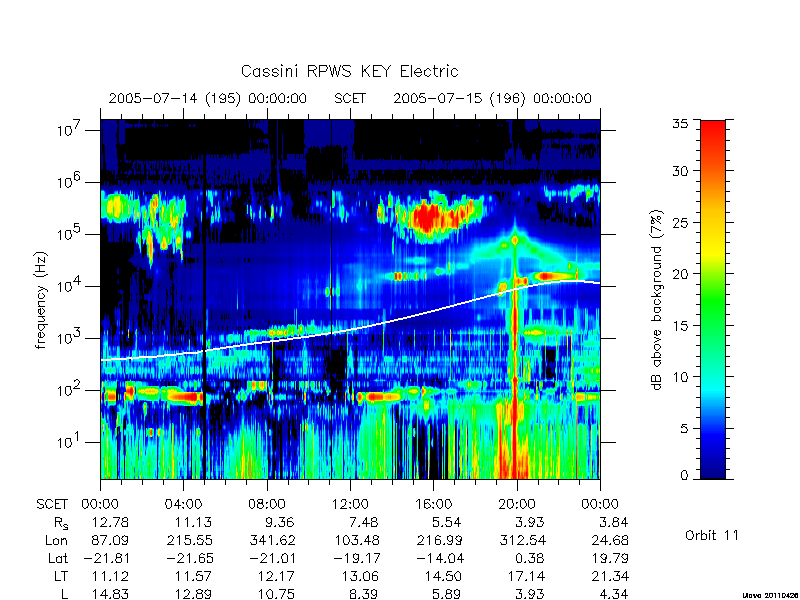Click the colorbar tick value 15
800x600 pixels.
(x=680, y=326)
